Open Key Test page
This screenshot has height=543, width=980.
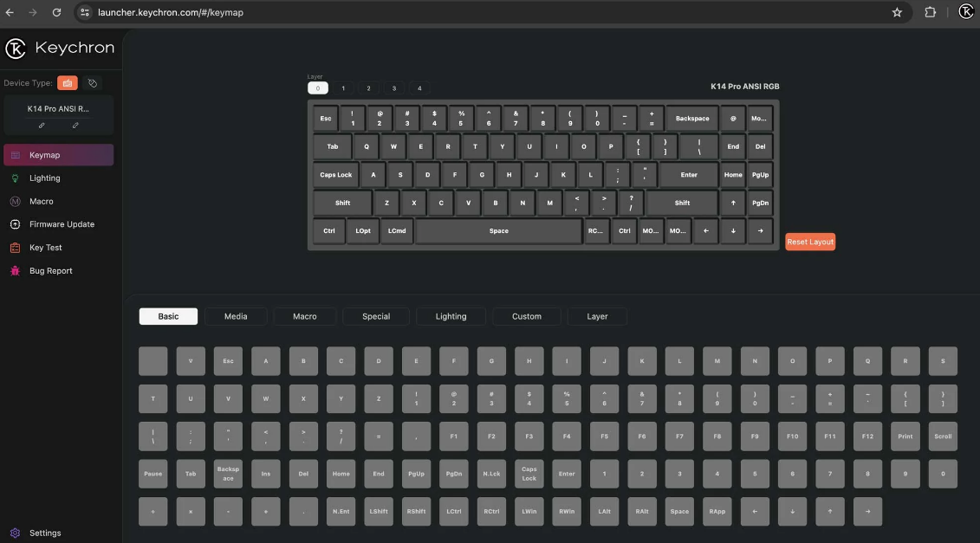pyautogui.click(x=59, y=248)
